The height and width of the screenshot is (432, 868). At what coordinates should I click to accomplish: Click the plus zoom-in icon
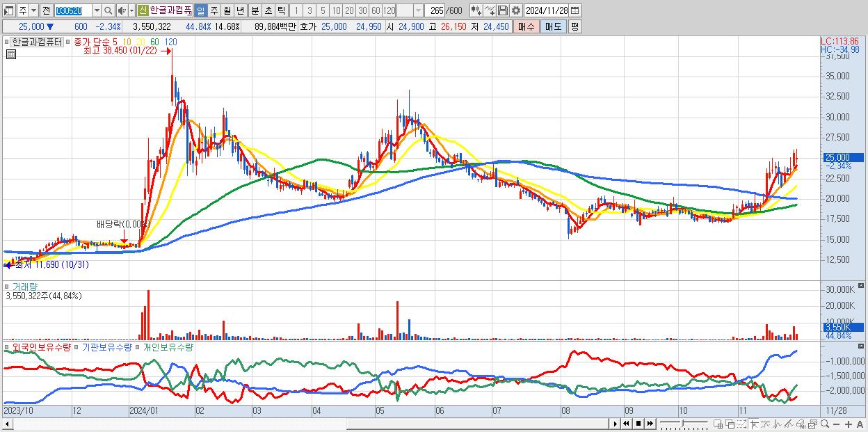[x=849, y=424]
